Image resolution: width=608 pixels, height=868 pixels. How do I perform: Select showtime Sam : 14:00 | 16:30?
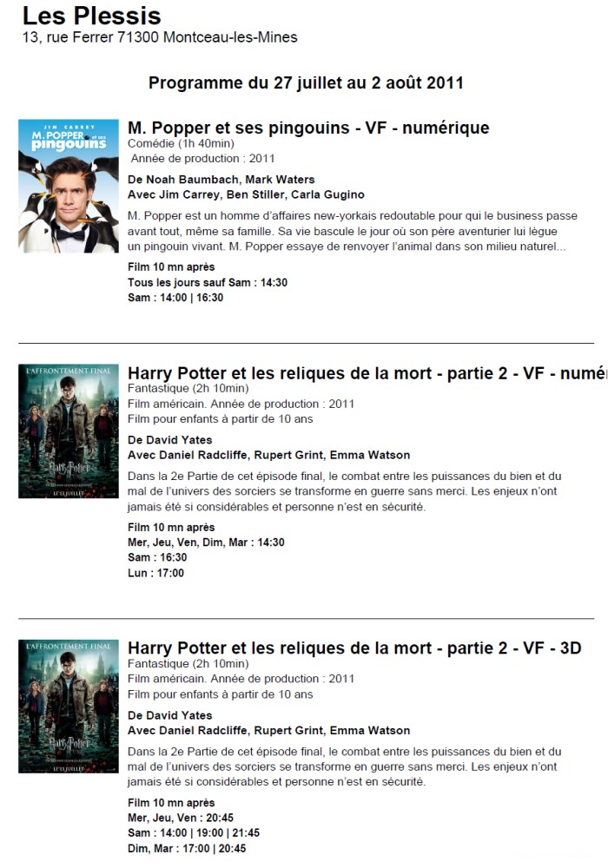tap(175, 298)
